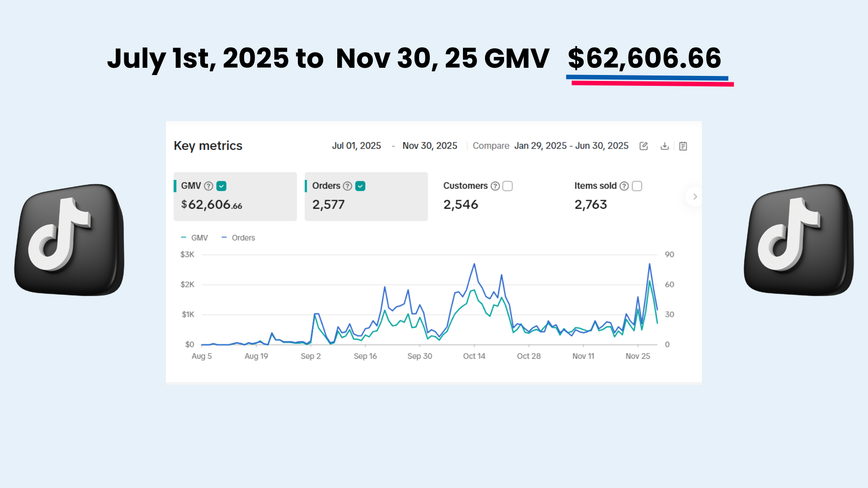The width and height of the screenshot is (868, 488).
Task: Enable the Customers metric checkbox
Action: (508, 186)
